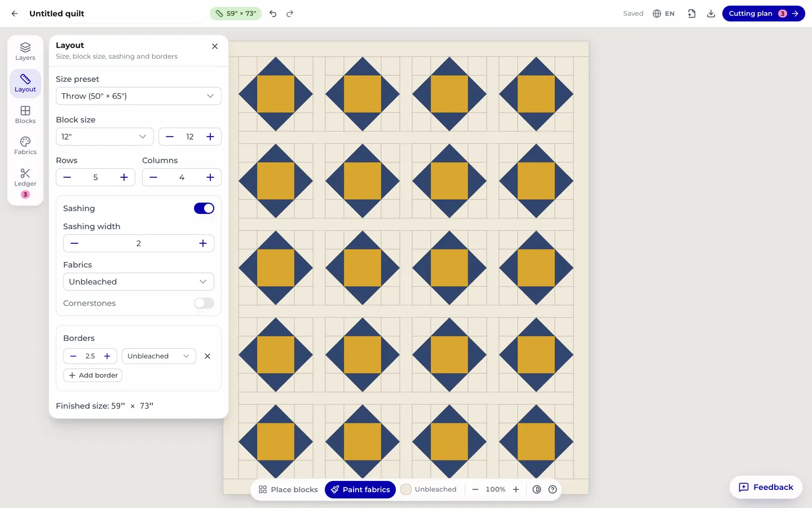Click the 59" × 73" size badge
812x508 pixels.
click(236, 14)
